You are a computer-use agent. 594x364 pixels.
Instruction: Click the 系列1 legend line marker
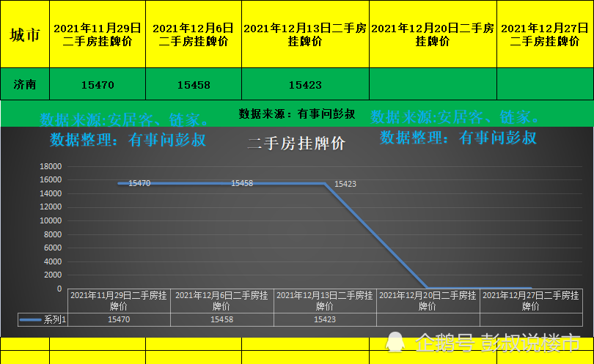[31, 319]
